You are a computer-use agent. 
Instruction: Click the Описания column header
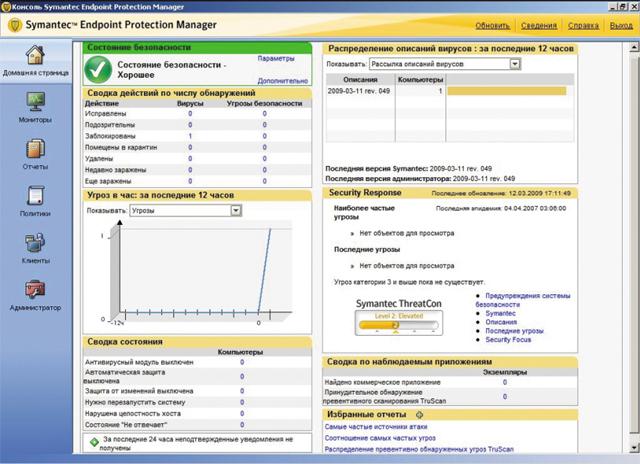(x=360, y=80)
